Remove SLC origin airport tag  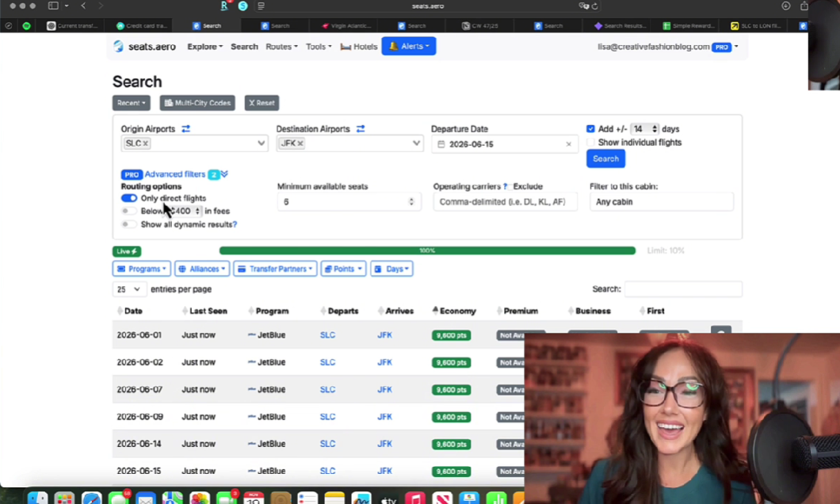[145, 143]
